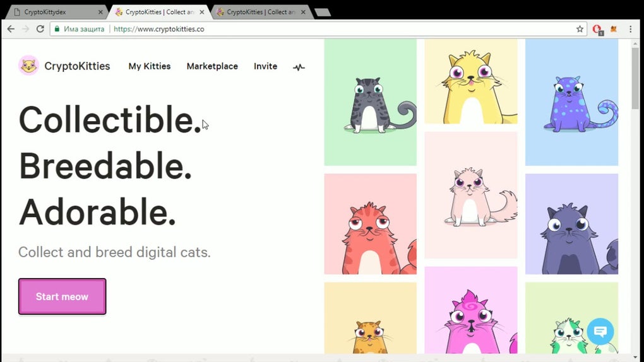Close the CryptoKittydex tab
This screenshot has width=644, height=362.
[x=100, y=13]
